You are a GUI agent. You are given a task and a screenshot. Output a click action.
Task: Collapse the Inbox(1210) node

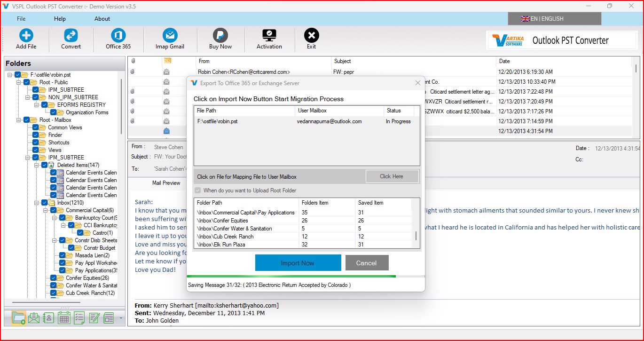pos(37,203)
